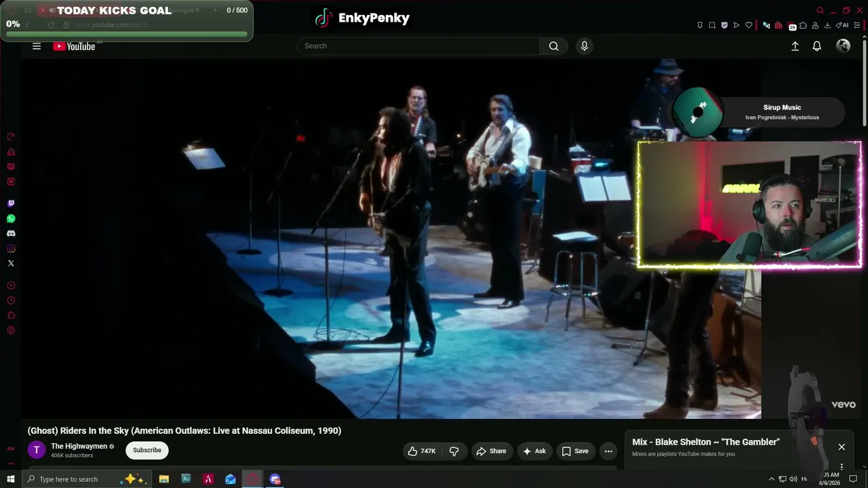Like the video with 747K likes

(422, 451)
